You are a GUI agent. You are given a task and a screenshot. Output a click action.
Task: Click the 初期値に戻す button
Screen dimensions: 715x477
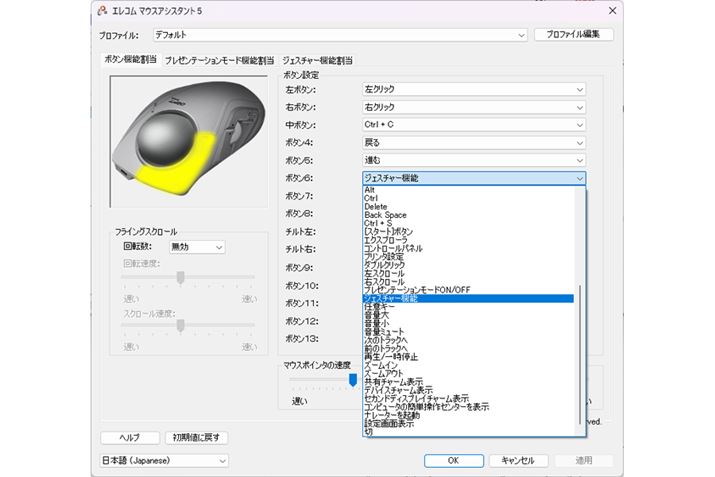click(198, 438)
